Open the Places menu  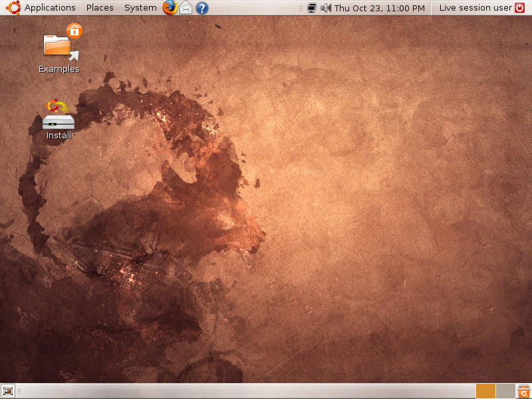click(x=100, y=8)
